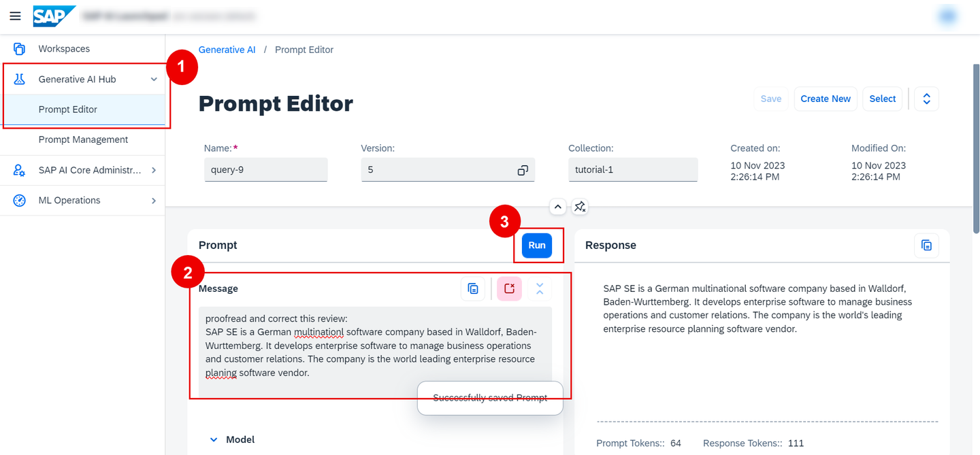Viewport: 980px width, 455px height.
Task: Click the Prompt Editor page heading
Action: tap(276, 103)
